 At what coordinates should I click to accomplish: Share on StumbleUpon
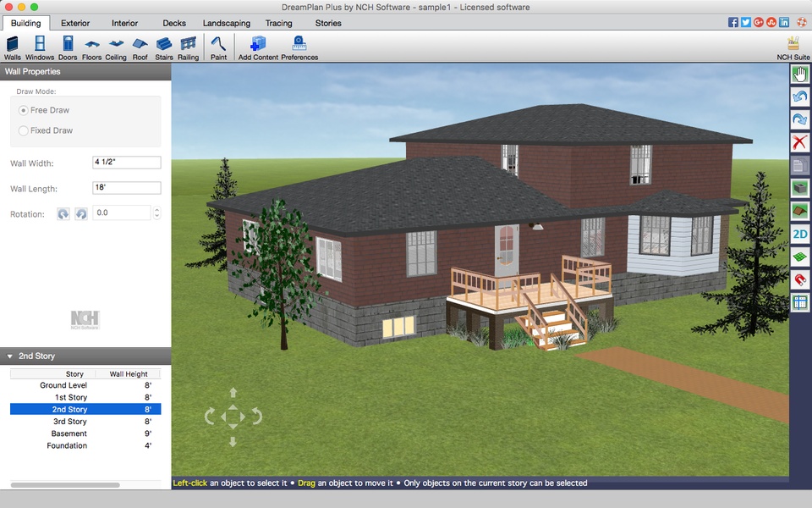click(x=771, y=22)
